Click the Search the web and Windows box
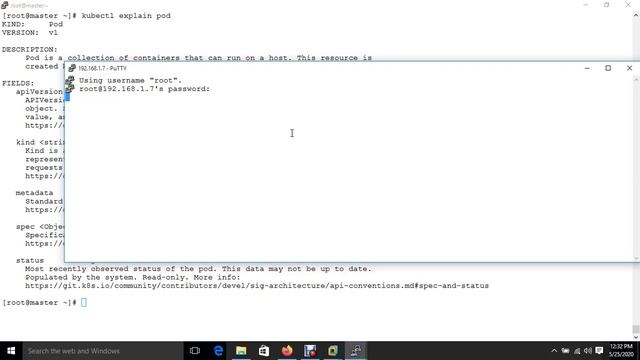This screenshot has height=360, width=640. pyautogui.click(x=102, y=351)
